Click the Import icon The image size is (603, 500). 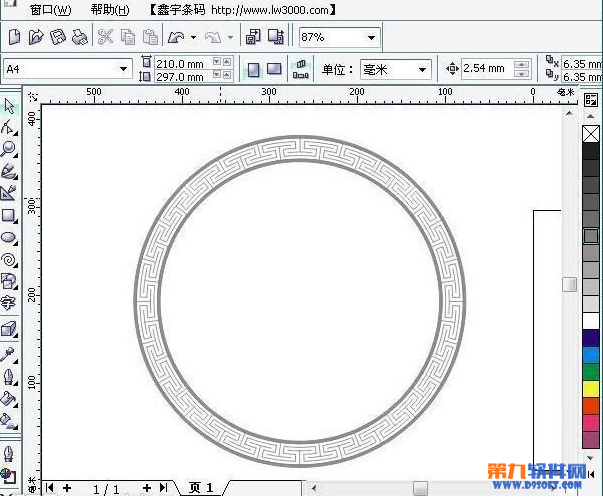253,37
